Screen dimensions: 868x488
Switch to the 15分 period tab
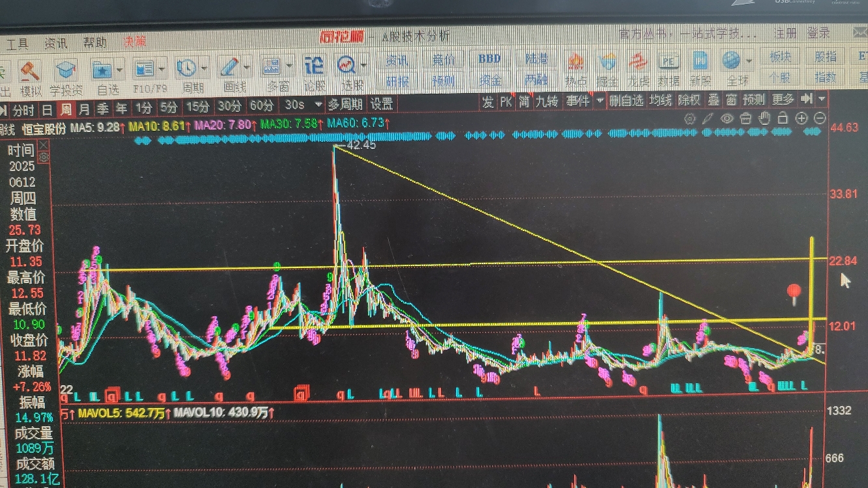pyautogui.click(x=197, y=105)
